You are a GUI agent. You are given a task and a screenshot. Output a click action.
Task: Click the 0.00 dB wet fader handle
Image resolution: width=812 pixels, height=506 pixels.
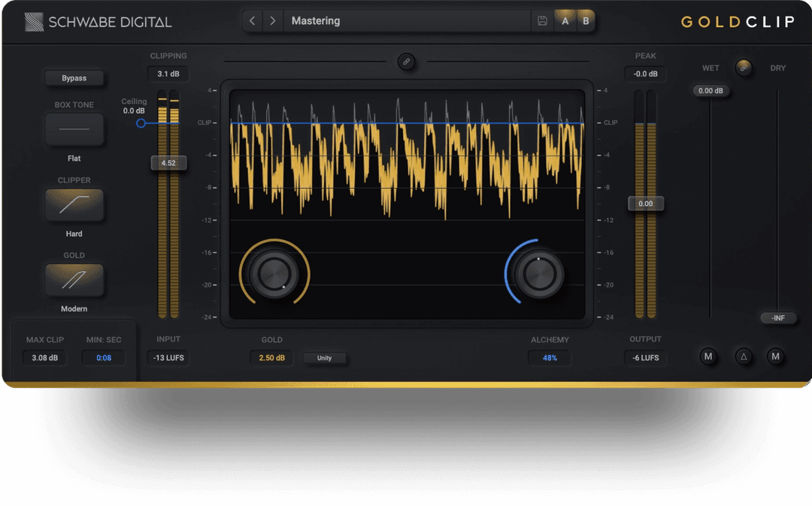tap(710, 91)
